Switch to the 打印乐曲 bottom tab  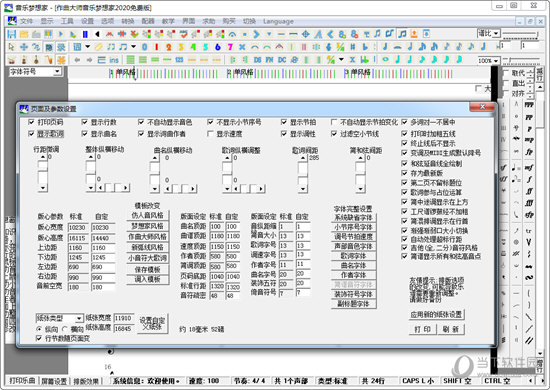pyautogui.click(x=22, y=381)
